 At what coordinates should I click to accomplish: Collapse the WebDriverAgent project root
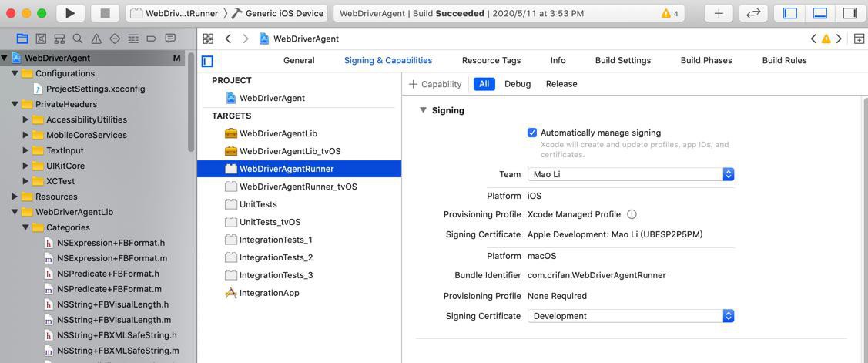click(x=5, y=58)
